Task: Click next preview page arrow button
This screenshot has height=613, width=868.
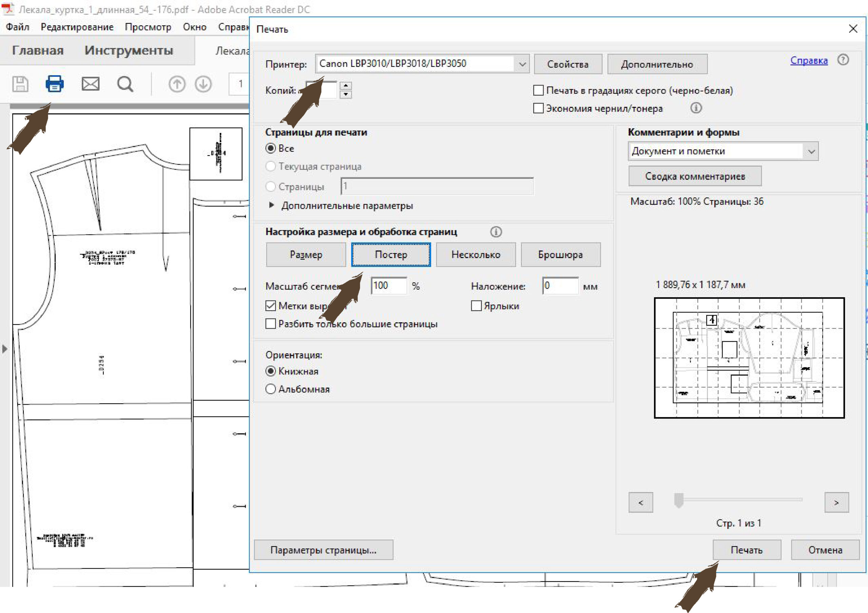Action: (836, 502)
